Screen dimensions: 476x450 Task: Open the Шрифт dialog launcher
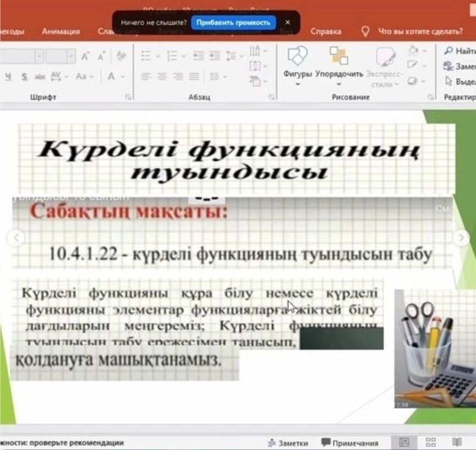(x=128, y=97)
